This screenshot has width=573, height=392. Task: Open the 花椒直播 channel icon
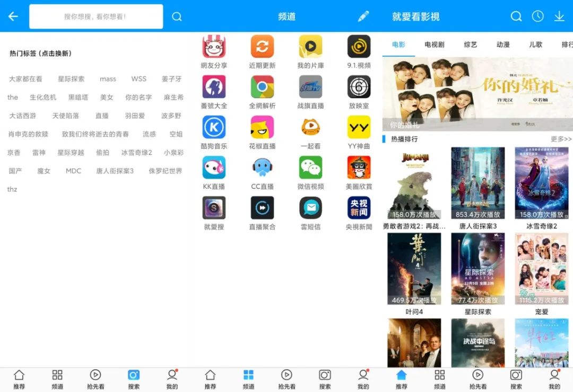tap(263, 127)
